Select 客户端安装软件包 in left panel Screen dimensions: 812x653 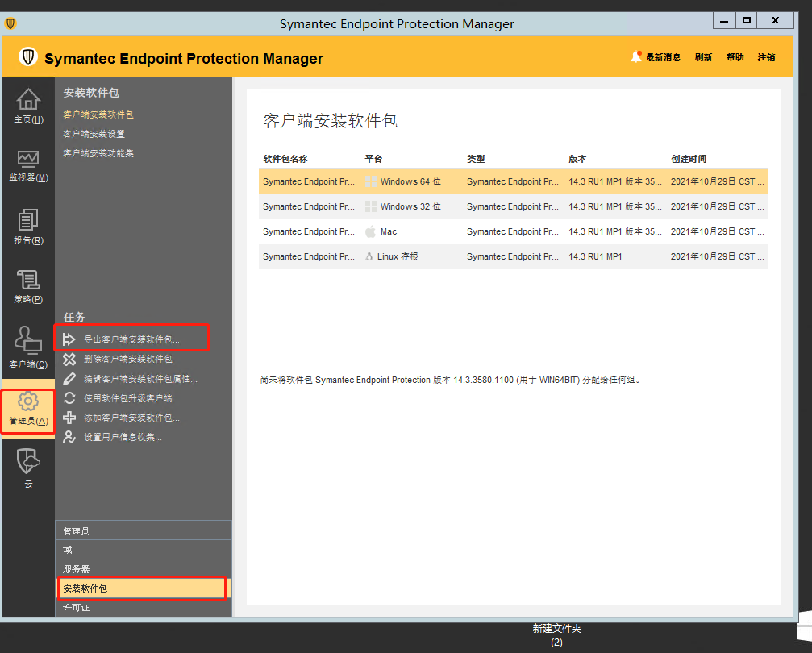point(98,114)
